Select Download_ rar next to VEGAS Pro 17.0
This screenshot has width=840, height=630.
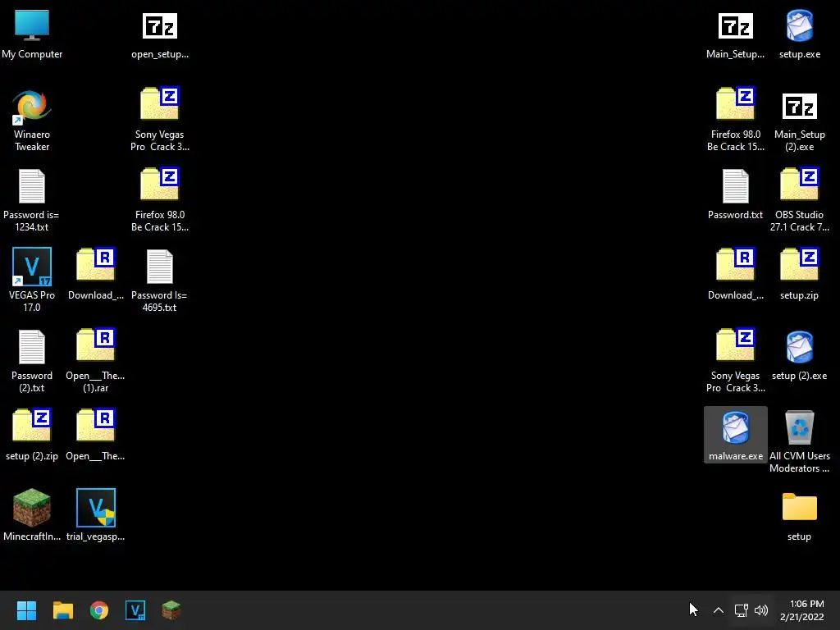(x=96, y=276)
